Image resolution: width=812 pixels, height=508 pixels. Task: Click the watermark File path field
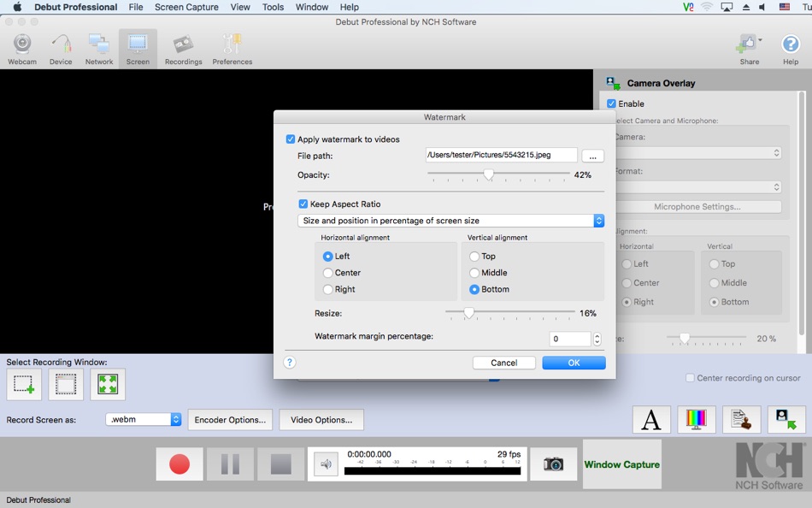pyautogui.click(x=501, y=155)
